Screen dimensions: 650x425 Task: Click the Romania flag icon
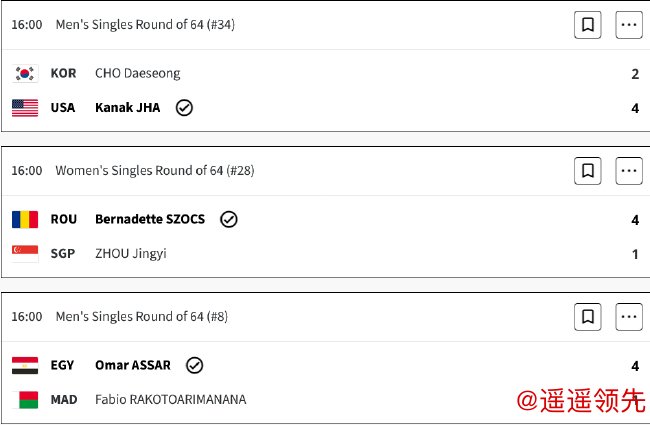pos(25,219)
